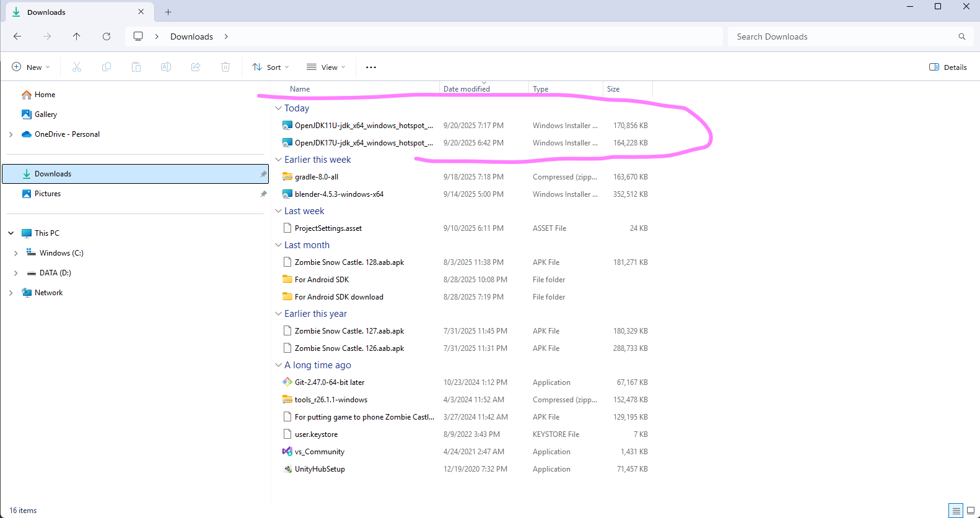Viewport: 980px width, 518px height.
Task: Unpin Pictures from Quick access
Action: tap(263, 194)
